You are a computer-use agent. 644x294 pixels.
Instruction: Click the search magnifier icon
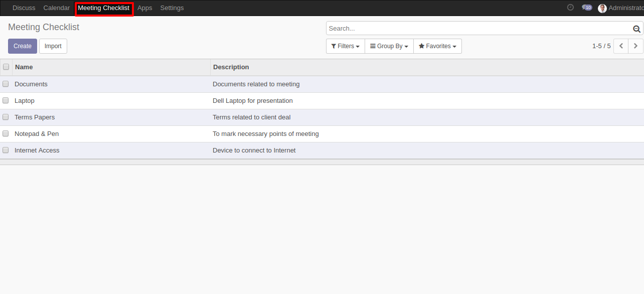pos(636,29)
